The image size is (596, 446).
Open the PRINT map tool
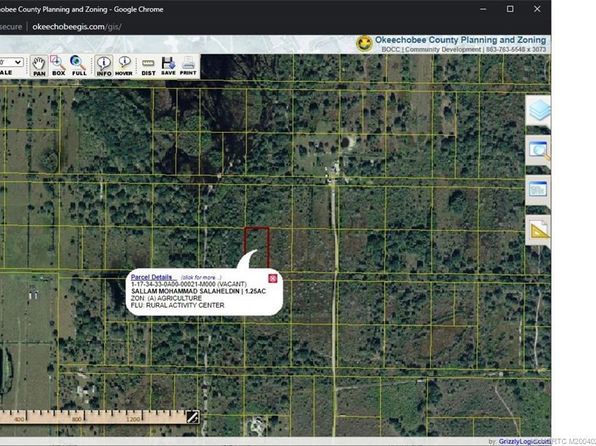coord(188,66)
